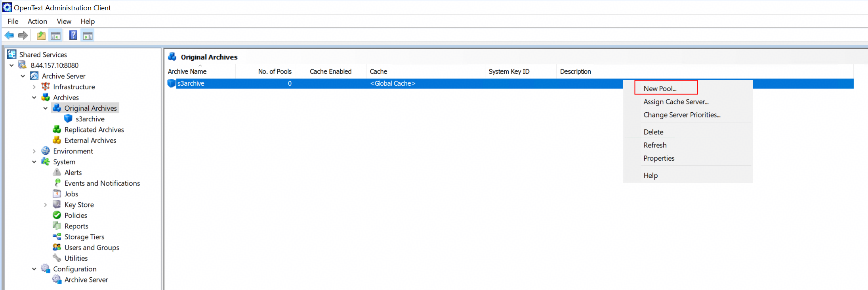Open the Utilities wrench icon

coord(57,258)
